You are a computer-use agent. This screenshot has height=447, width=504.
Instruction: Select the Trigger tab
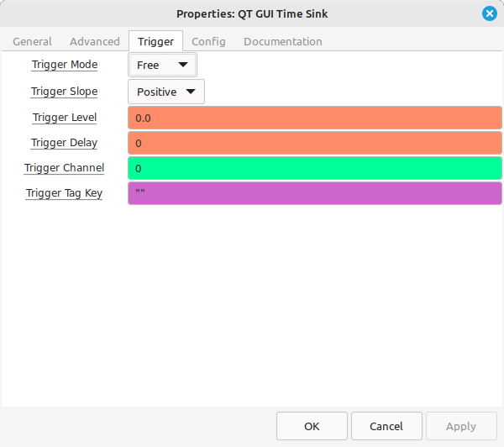pos(156,41)
